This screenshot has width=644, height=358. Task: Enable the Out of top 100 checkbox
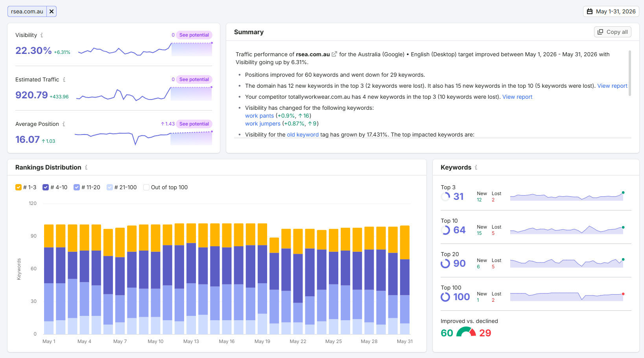146,187
